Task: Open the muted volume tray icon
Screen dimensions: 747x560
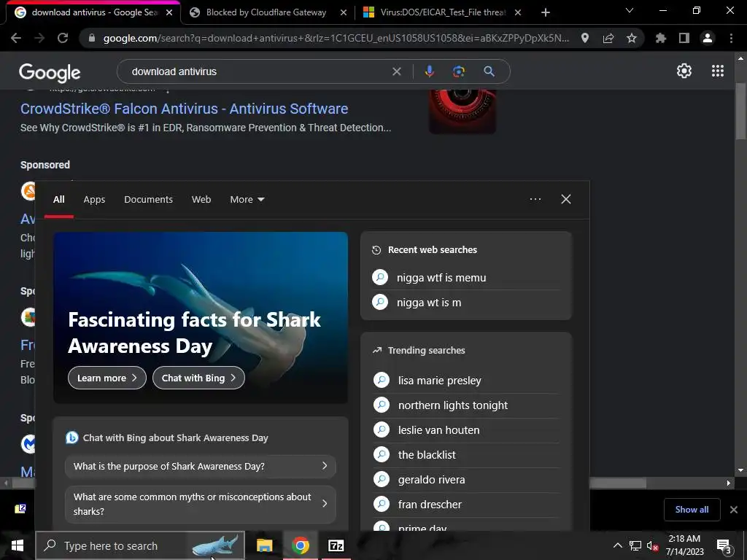Action: pyautogui.click(x=652, y=545)
